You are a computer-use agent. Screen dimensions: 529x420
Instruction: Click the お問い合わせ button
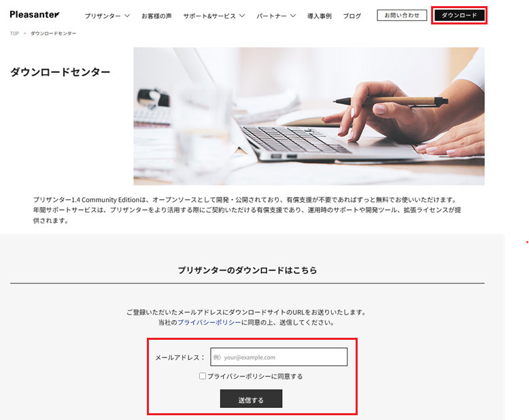[402, 15]
